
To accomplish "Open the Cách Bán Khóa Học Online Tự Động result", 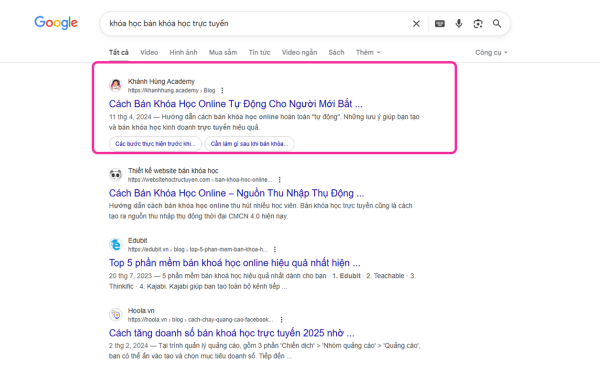I will pyautogui.click(x=235, y=104).
